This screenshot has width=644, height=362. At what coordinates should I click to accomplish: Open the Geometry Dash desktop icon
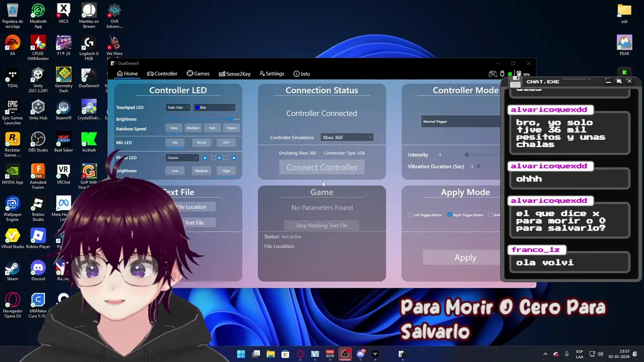point(63,80)
